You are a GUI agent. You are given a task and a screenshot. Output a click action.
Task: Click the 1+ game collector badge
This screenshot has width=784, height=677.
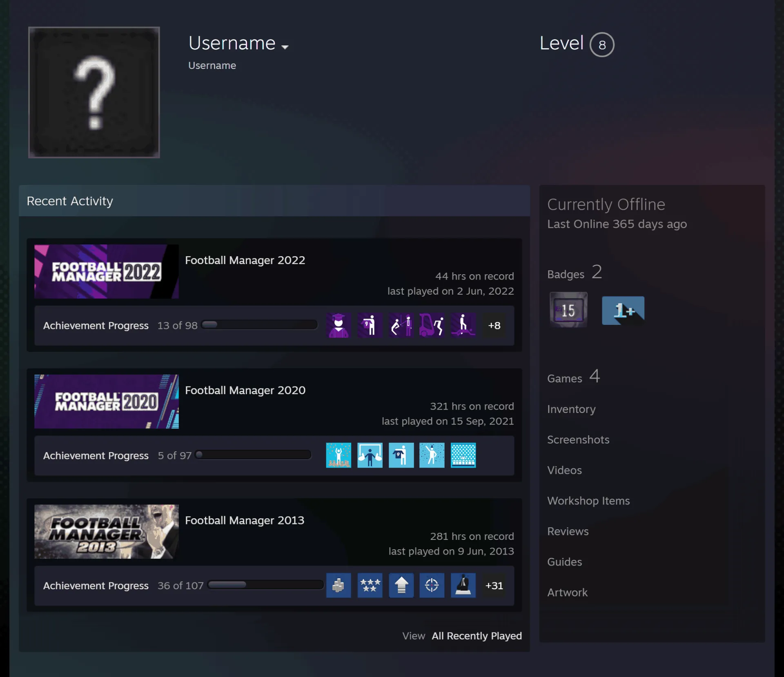(623, 311)
